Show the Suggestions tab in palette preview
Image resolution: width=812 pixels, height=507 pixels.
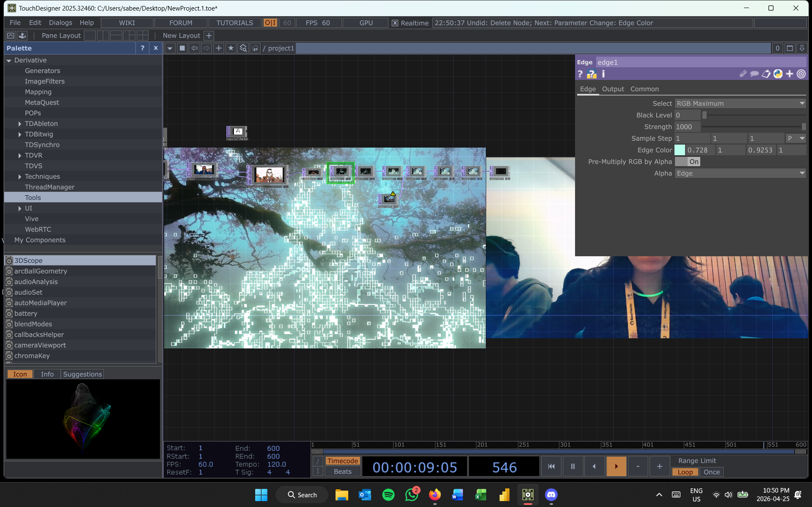pyautogui.click(x=82, y=374)
